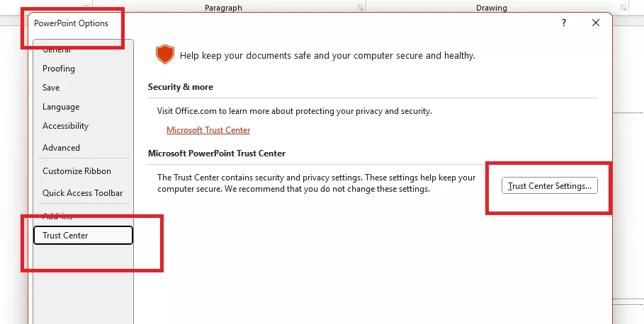Open the Customize Ribbon page
Image resolution: width=644 pixels, height=324 pixels.
click(x=77, y=171)
